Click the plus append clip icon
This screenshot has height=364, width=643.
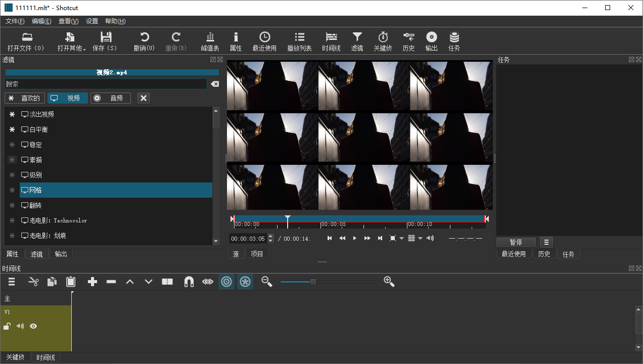(x=93, y=282)
